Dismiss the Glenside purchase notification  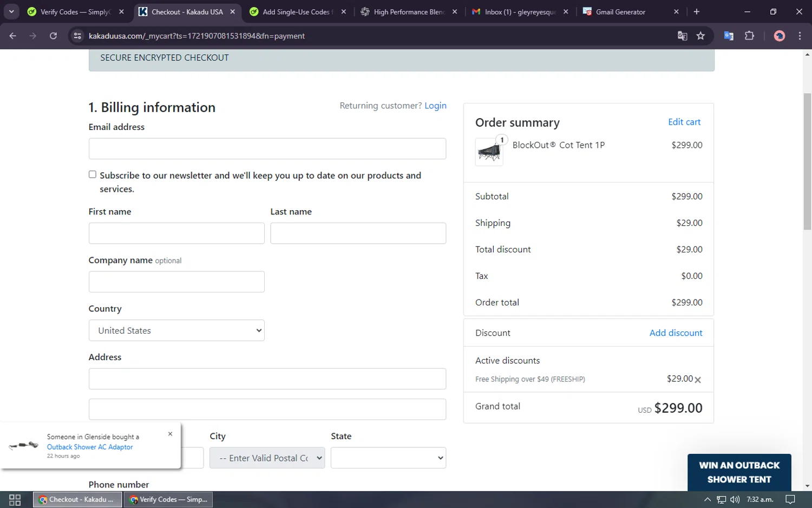tap(170, 434)
